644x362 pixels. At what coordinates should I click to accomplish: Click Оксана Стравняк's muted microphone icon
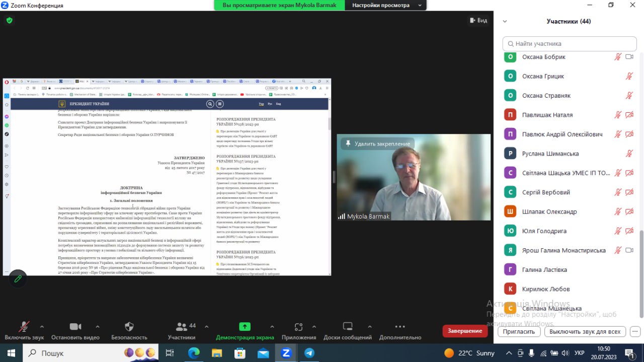click(x=629, y=96)
